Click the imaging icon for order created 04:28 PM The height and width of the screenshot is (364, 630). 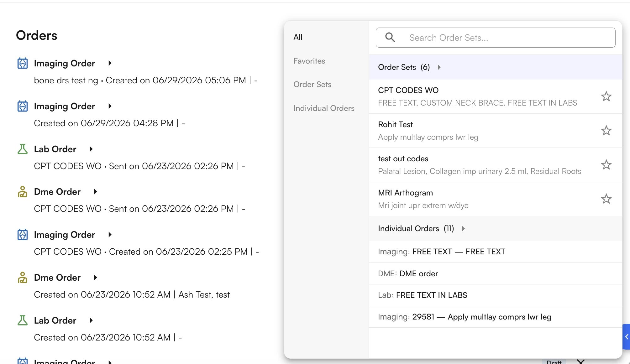tap(23, 106)
